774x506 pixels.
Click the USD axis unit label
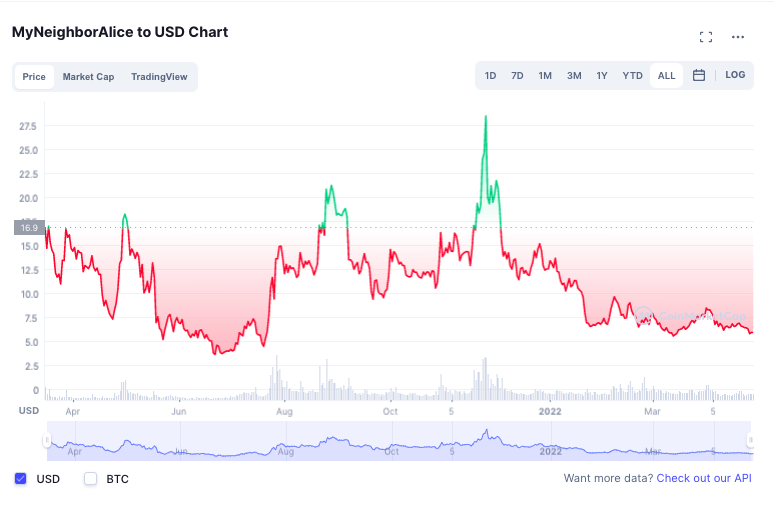tap(29, 410)
